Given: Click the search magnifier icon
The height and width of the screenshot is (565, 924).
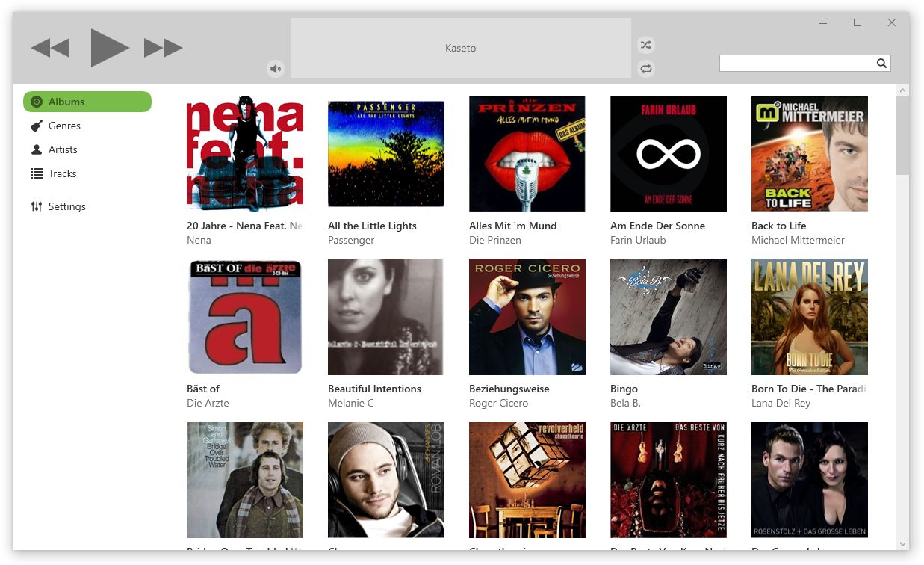Looking at the screenshot, I should 881,63.
